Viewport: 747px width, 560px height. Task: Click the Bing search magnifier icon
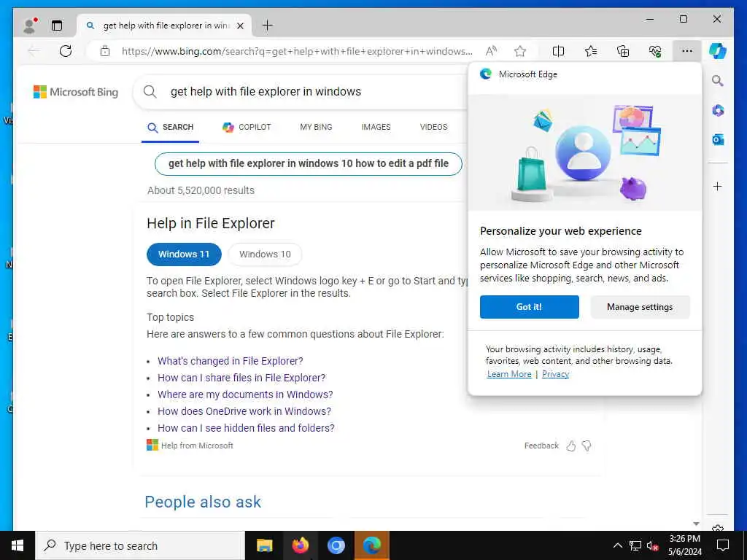(x=150, y=91)
